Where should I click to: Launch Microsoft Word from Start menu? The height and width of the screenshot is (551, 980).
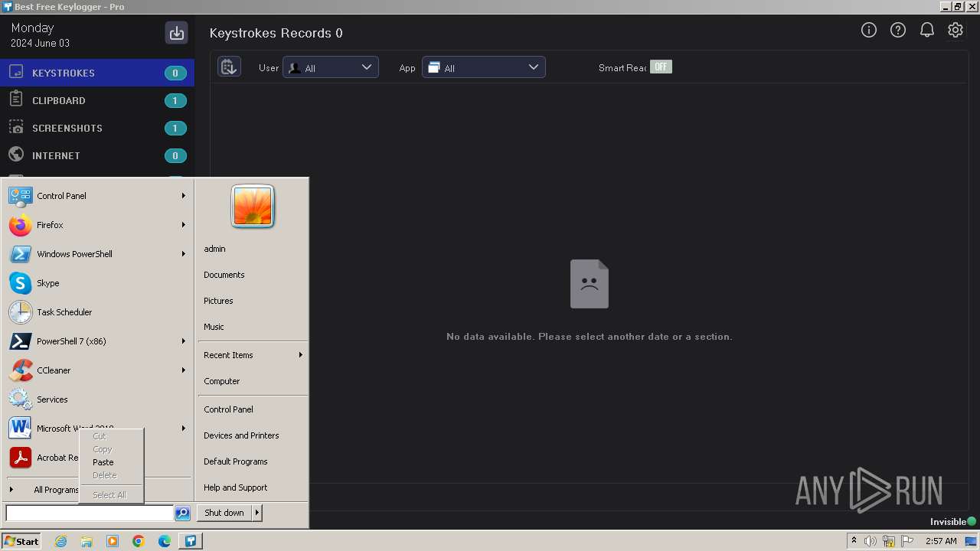click(x=97, y=429)
